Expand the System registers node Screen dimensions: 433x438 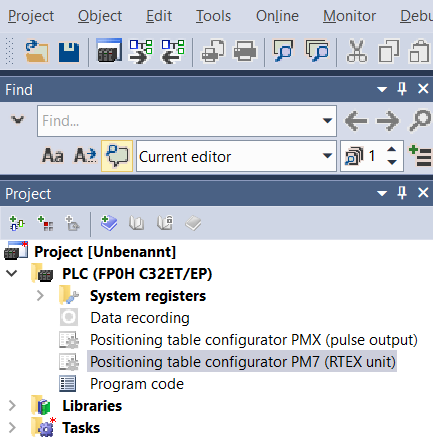pyautogui.click(x=40, y=296)
